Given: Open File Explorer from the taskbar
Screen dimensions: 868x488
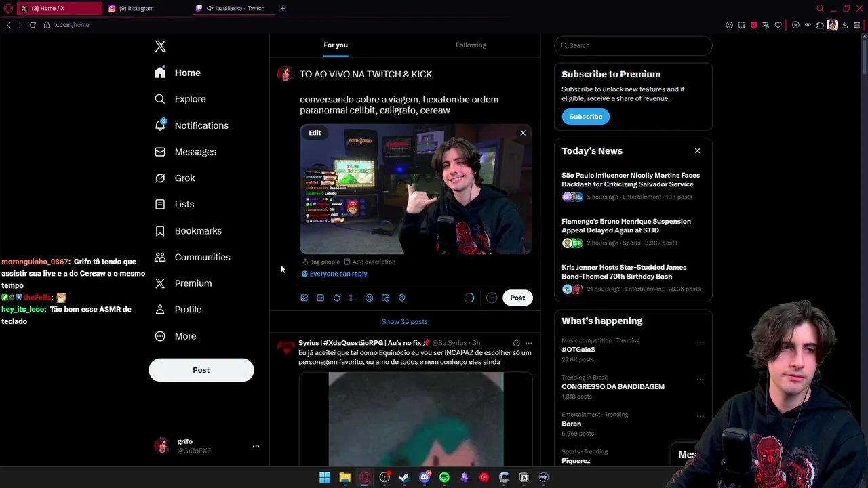Looking at the screenshot, I should pyautogui.click(x=344, y=477).
